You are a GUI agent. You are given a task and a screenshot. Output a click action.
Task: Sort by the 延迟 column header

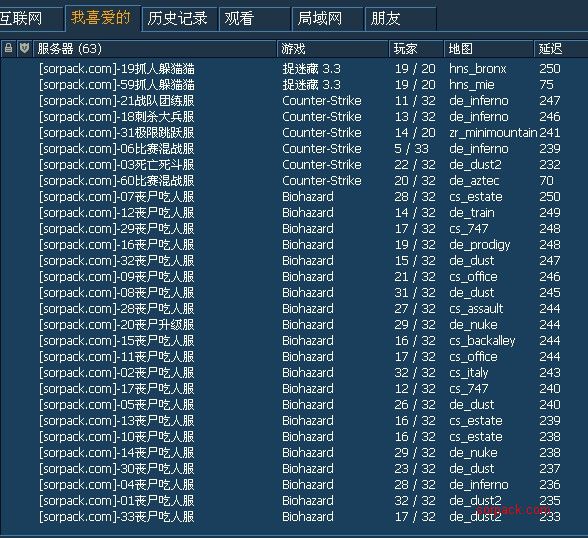pos(561,48)
